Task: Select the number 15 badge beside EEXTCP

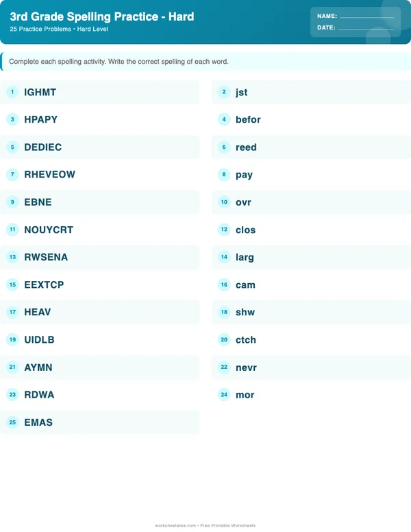Action: (x=12, y=285)
